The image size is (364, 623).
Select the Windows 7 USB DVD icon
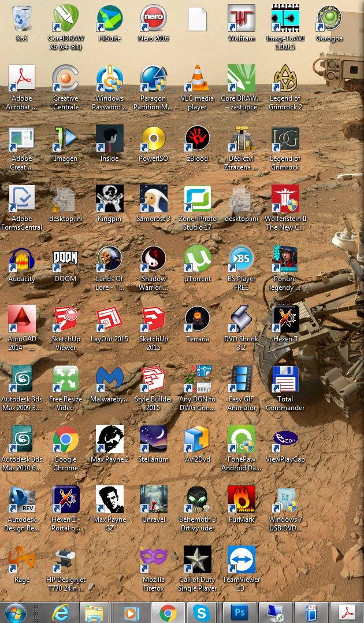coord(285,500)
